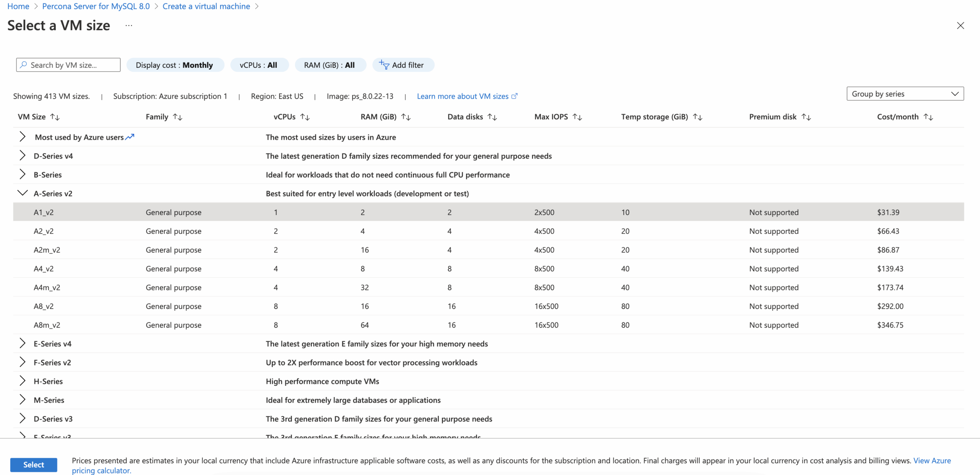
Task: Go to Percona Server for MySQL 8.0 breadcrumb
Action: click(x=96, y=6)
